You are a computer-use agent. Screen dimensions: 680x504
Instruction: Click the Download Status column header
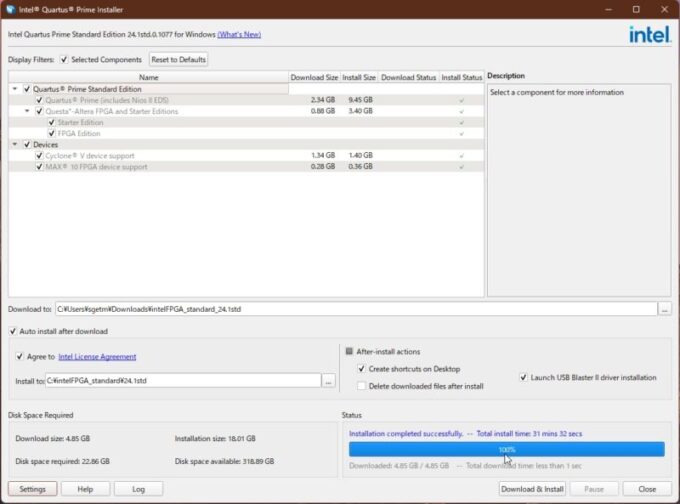[x=409, y=77]
